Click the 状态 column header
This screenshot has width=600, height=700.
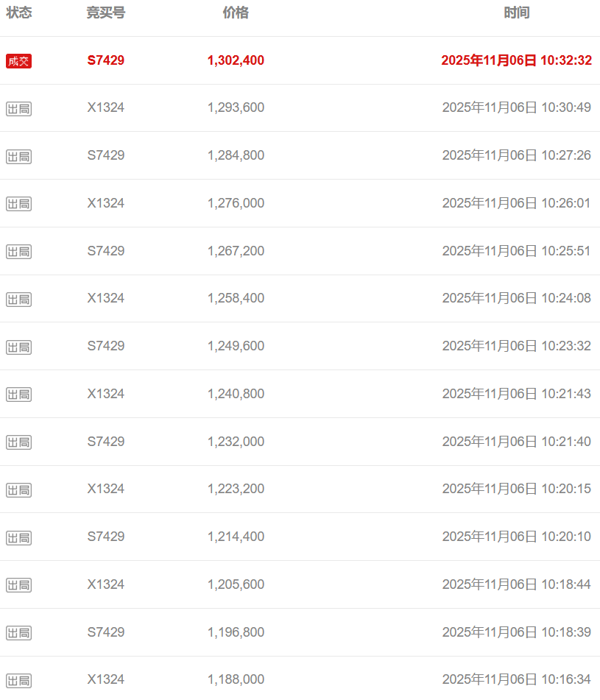click(x=19, y=13)
